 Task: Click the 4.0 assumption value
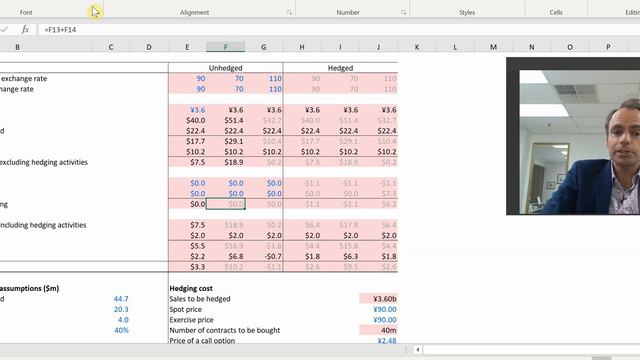click(x=123, y=320)
